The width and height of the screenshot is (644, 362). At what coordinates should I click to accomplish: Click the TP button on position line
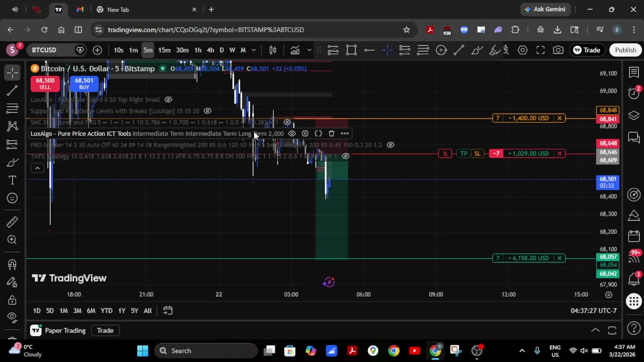point(463,153)
